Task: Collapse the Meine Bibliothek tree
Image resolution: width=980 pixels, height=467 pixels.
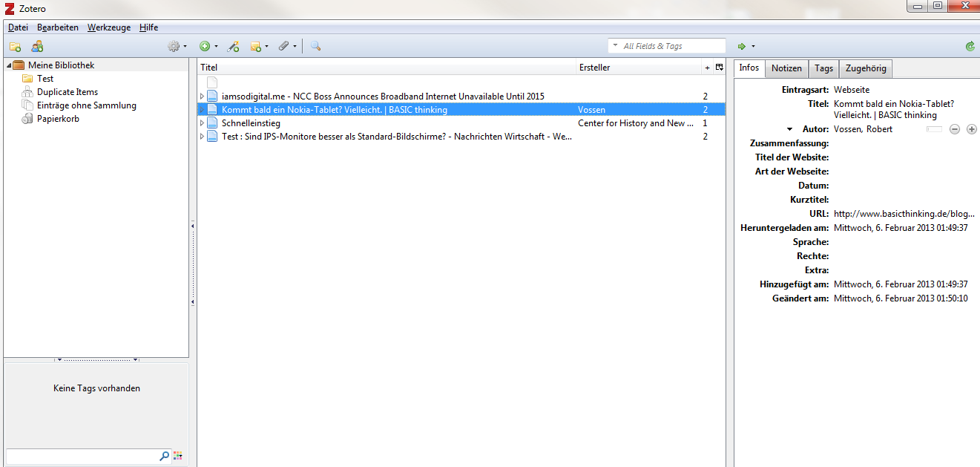Action: pos(9,65)
